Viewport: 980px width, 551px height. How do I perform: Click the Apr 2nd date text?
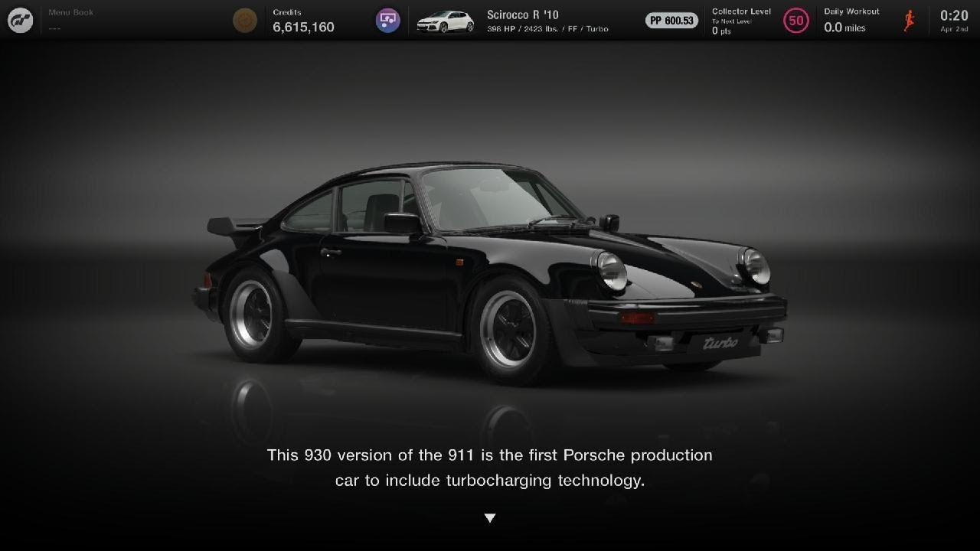point(954,29)
